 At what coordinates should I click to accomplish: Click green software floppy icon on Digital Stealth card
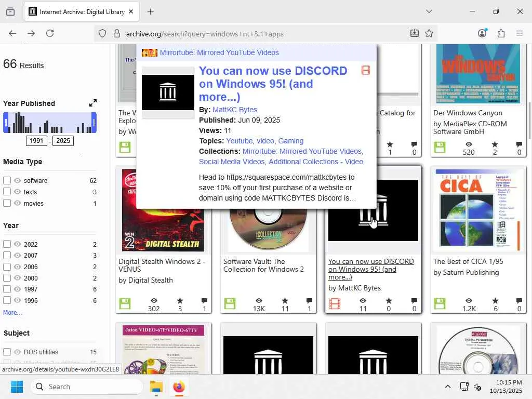(x=125, y=303)
